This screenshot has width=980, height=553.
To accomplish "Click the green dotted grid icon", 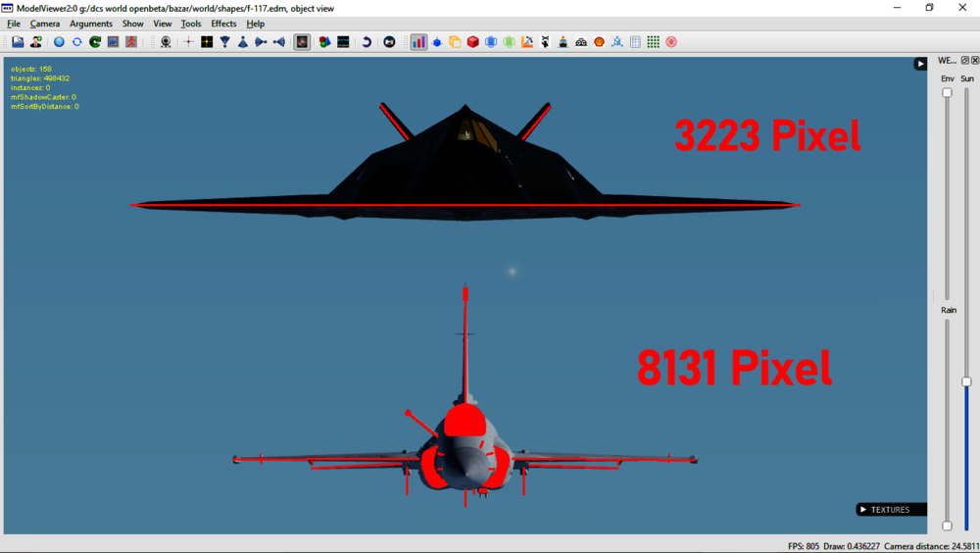I will 653,42.
